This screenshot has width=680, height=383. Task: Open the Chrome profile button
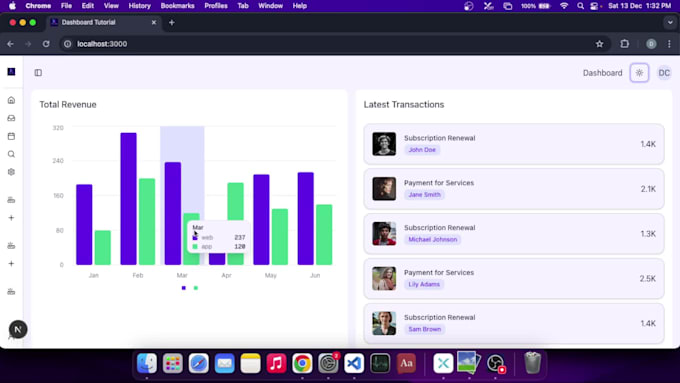coord(651,44)
